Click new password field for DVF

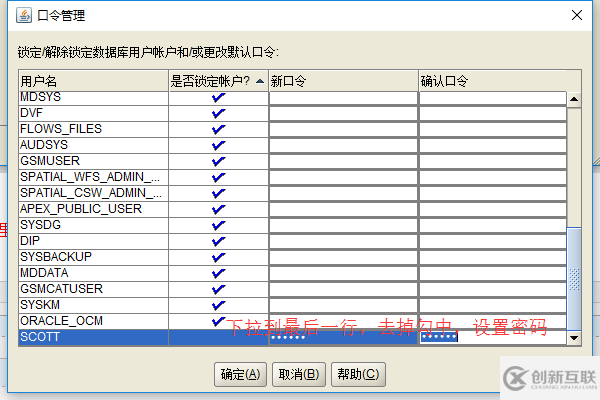coord(343,114)
